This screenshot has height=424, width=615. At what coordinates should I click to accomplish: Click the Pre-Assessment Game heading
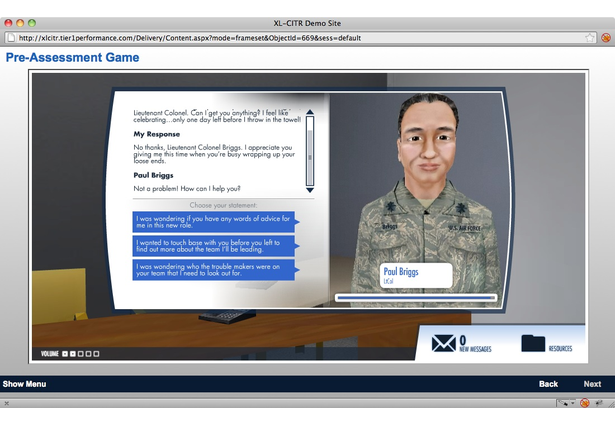pyautogui.click(x=73, y=58)
